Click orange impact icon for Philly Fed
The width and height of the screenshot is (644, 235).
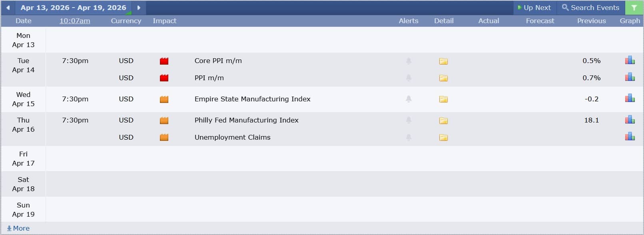pos(164,120)
